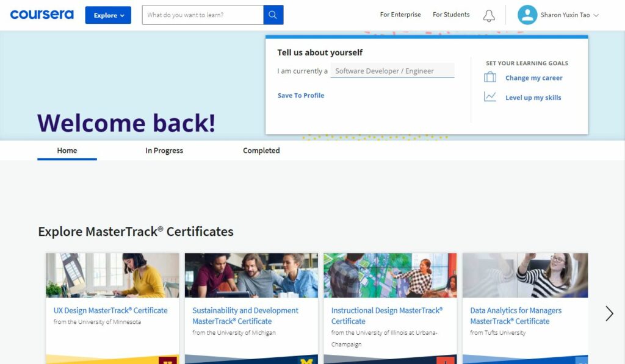Open the Explore dropdown menu
Screen dimensions: 625x364
(108, 15)
